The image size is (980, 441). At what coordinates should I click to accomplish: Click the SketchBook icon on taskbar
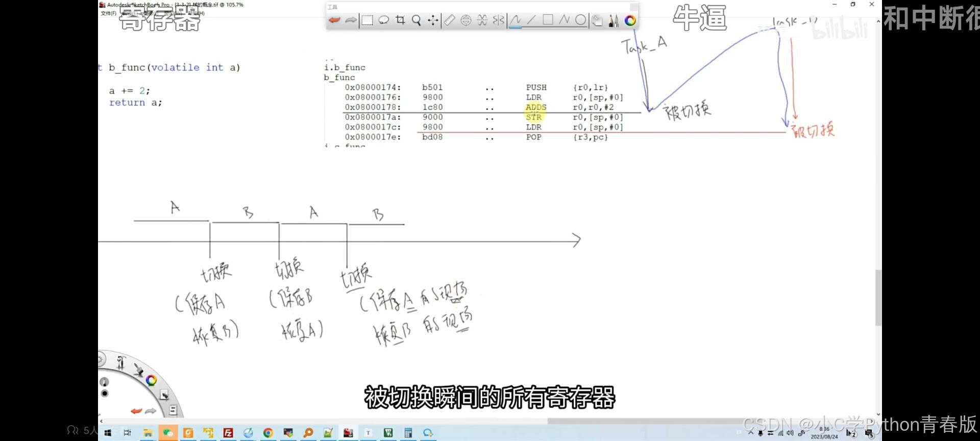tap(348, 433)
